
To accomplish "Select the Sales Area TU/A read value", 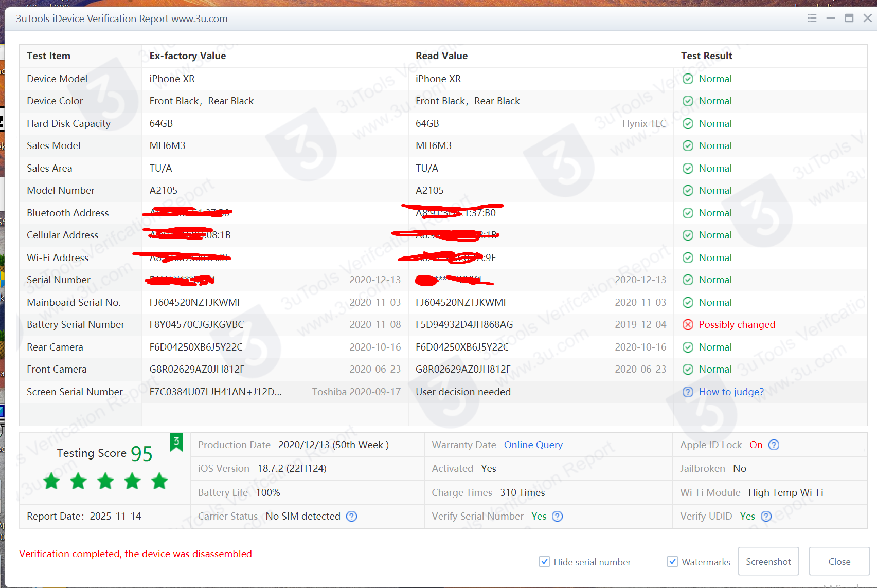I will pos(427,169).
